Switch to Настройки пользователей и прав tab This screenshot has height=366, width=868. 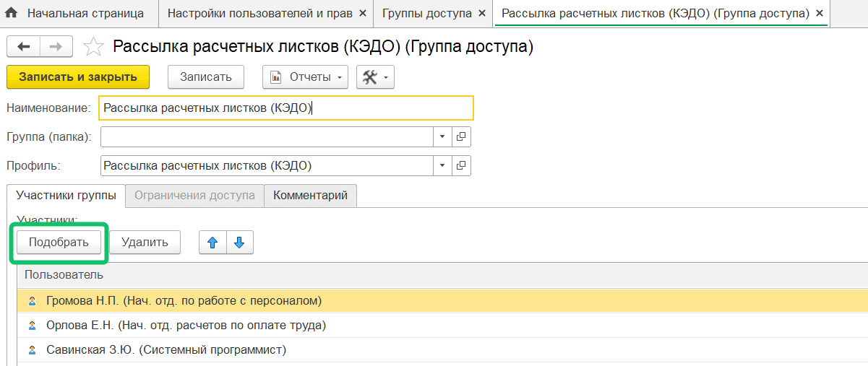pyautogui.click(x=259, y=13)
